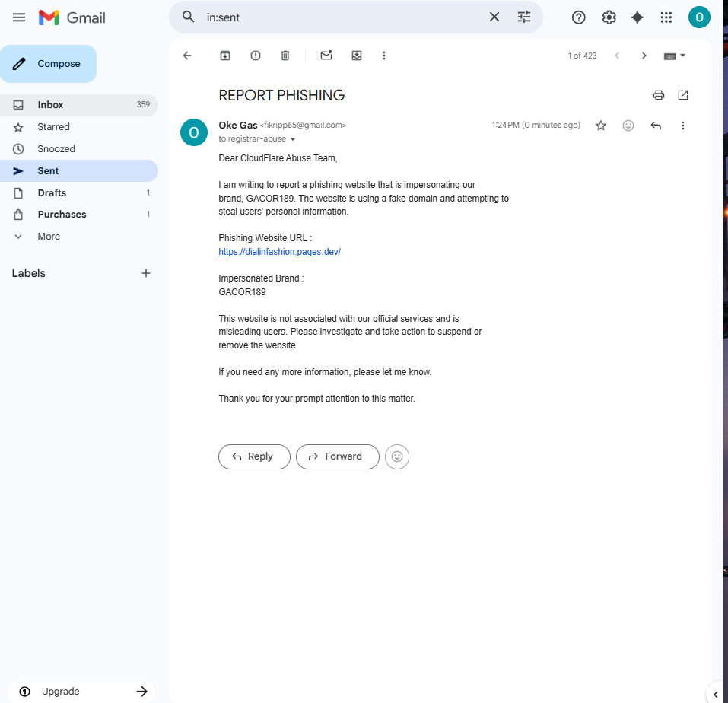Show recipient details dropdown arrow
Viewport: 728px width, 703px height.
click(x=293, y=139)
